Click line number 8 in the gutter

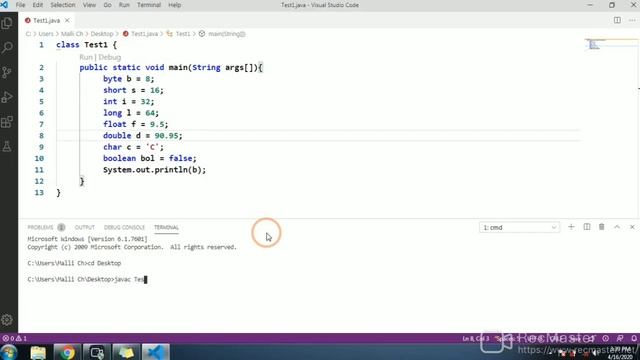coord(41,136)
